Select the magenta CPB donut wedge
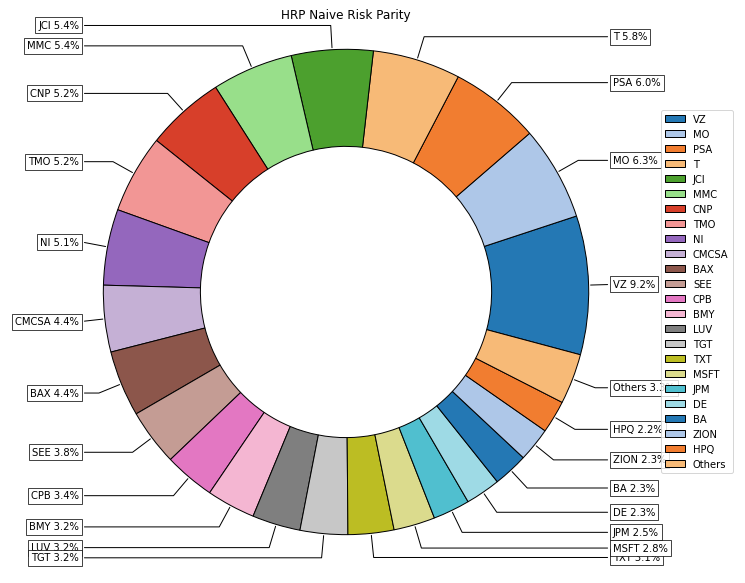The image size is (745, 583). (217, 443)
